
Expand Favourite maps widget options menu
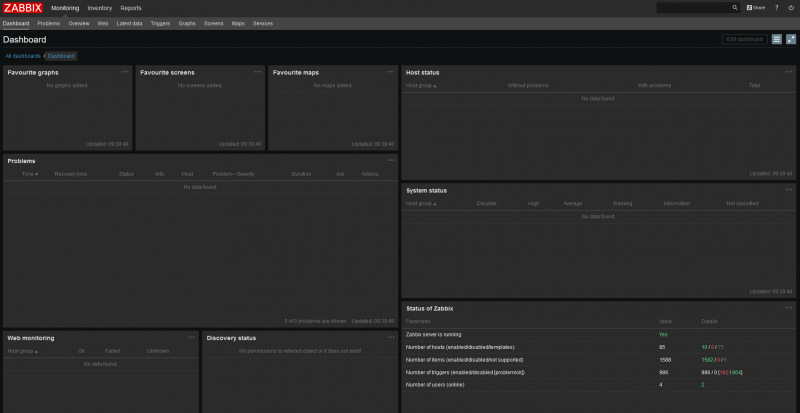391,72
